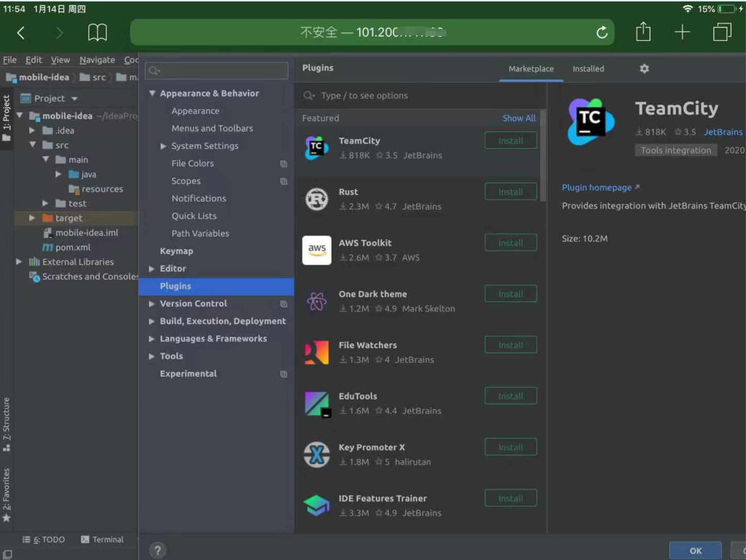Click the Experimental project-level icon
The image size is (746, 560).
pyautogui.click(x=284, y=374)
